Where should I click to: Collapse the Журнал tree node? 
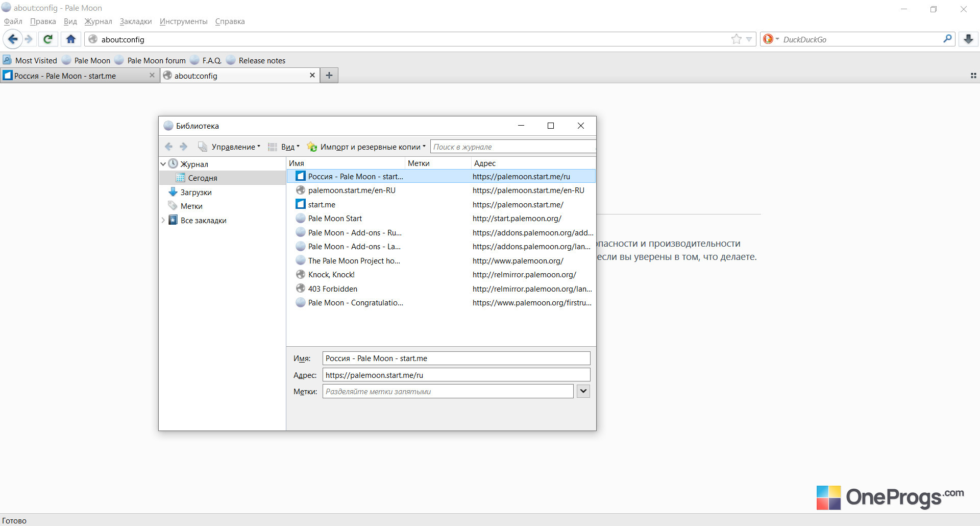click(x=163, y=164)
